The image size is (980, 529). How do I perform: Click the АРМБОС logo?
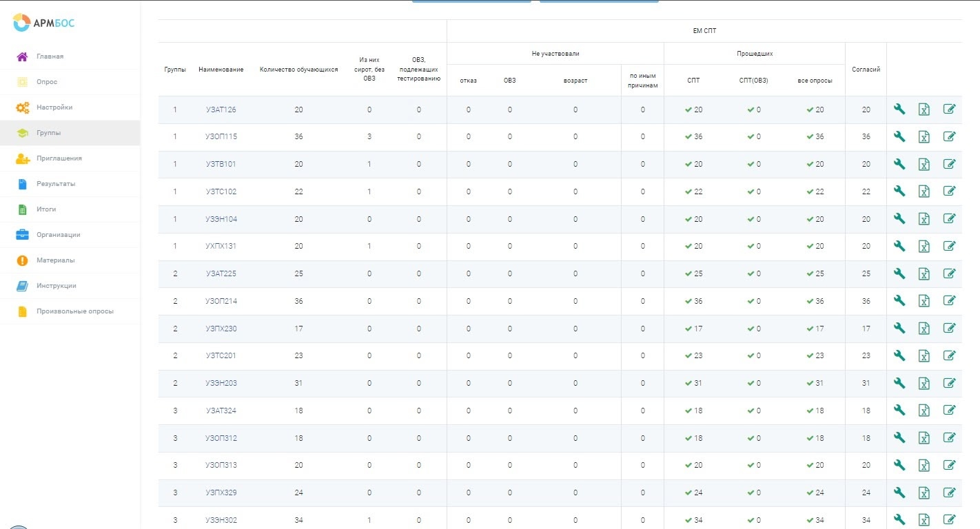coord(44,23)
